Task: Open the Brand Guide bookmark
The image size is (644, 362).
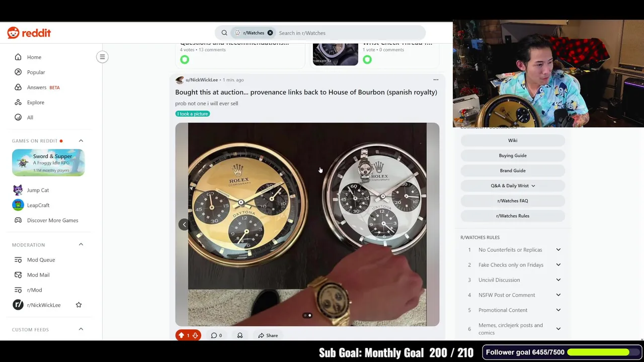Action: pyautogui.click(x=513, y=170)
